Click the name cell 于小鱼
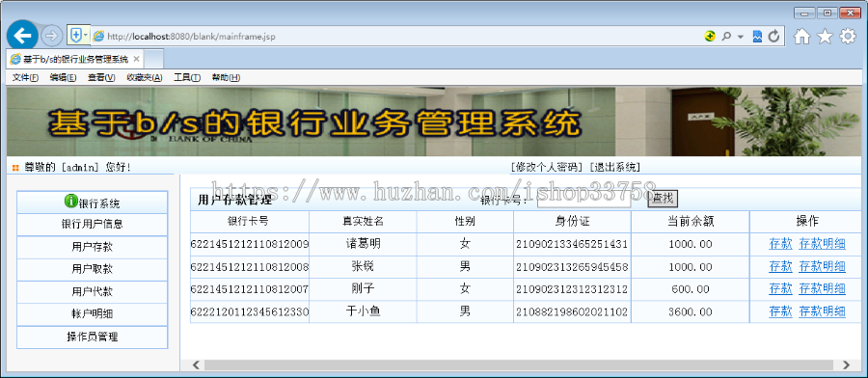868x378 pixels. point(363,312)
